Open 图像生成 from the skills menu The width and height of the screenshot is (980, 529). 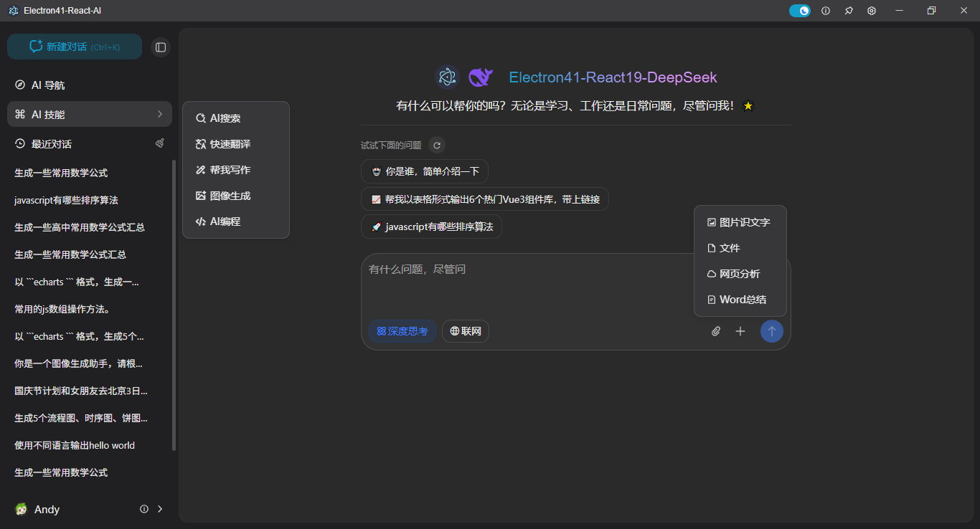pos(236,196)
